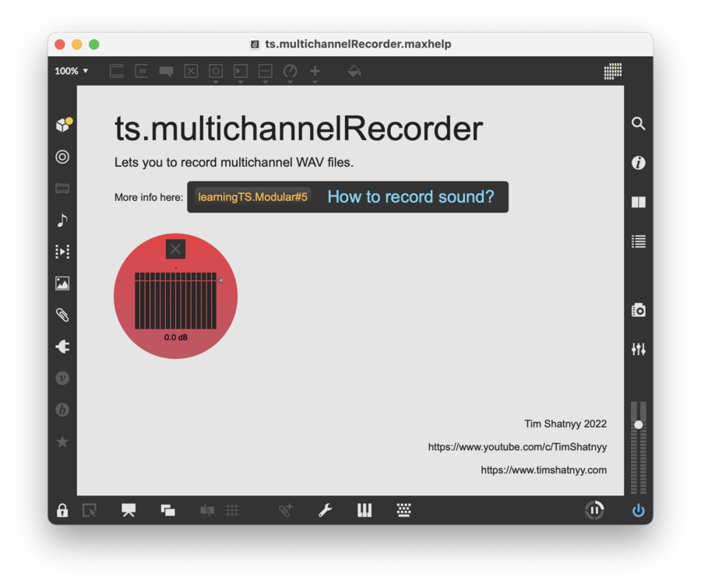This screenshot has height=588, width=701.
Task: Adjust the master volume slider knob
Action: point(639,424)
